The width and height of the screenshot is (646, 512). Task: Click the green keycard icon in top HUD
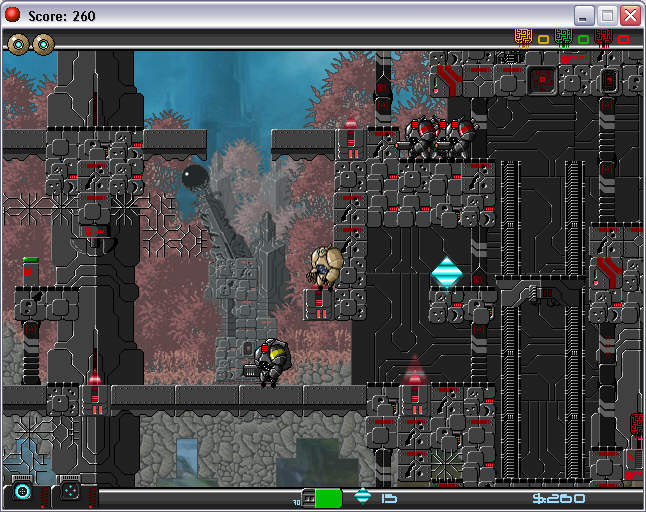(x=564, y=38)
